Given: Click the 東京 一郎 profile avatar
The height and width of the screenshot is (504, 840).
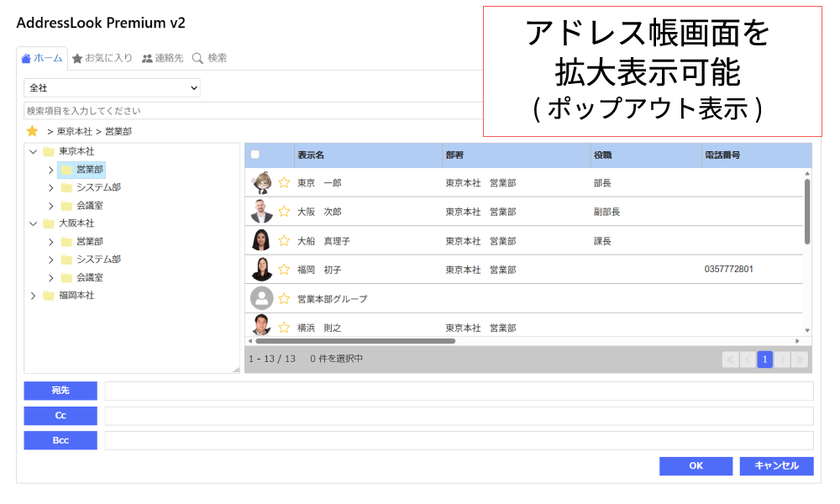Looking at the screenshot, I should [x=261, y=182].
